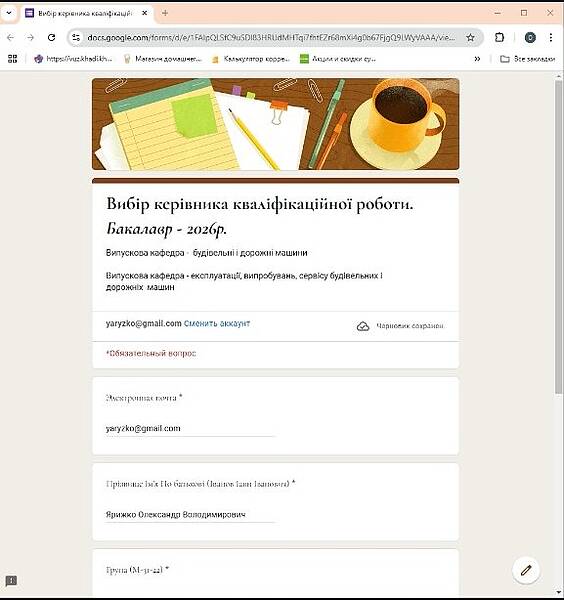The image size is (564, 600).
Task: Click the report problem icon at bottom left
Action: coord(11,581)
